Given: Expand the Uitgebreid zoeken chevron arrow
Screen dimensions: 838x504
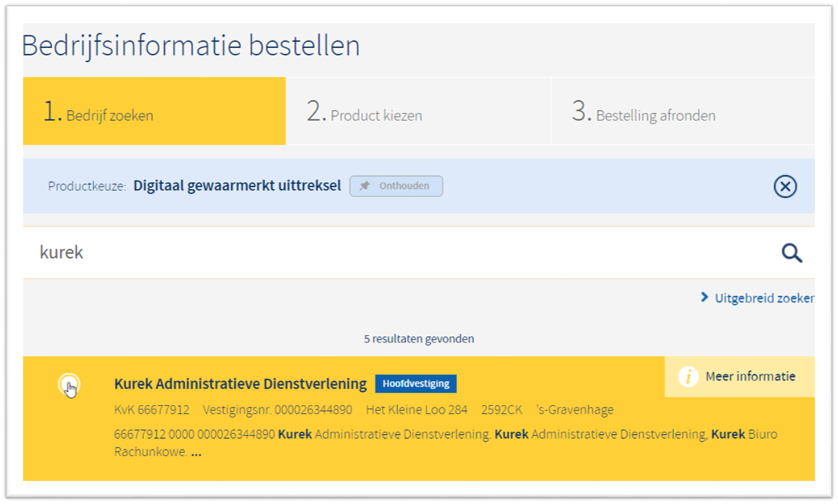Looking at the screenshot, I should coord(704,297).
